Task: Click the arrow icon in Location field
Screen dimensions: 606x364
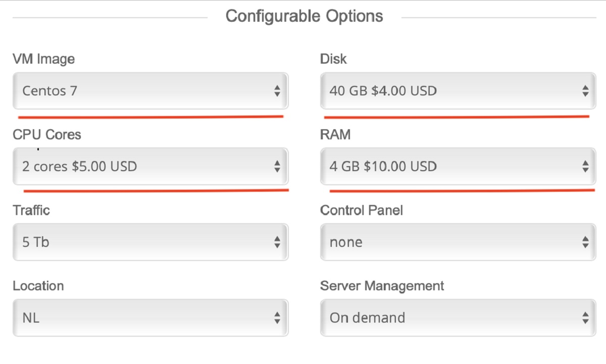Action: pyautogui.click(x=277, y=318)
